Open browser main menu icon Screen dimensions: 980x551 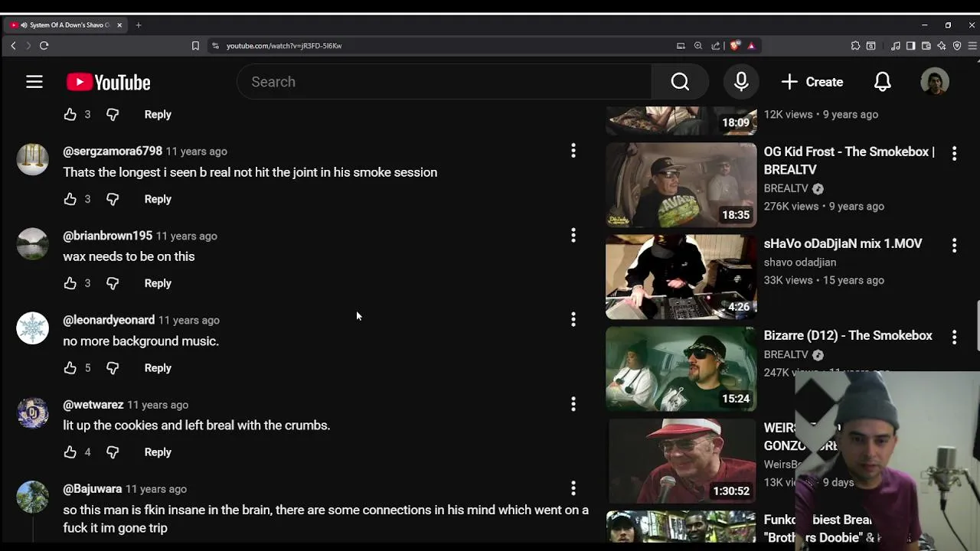pos(972,46)
